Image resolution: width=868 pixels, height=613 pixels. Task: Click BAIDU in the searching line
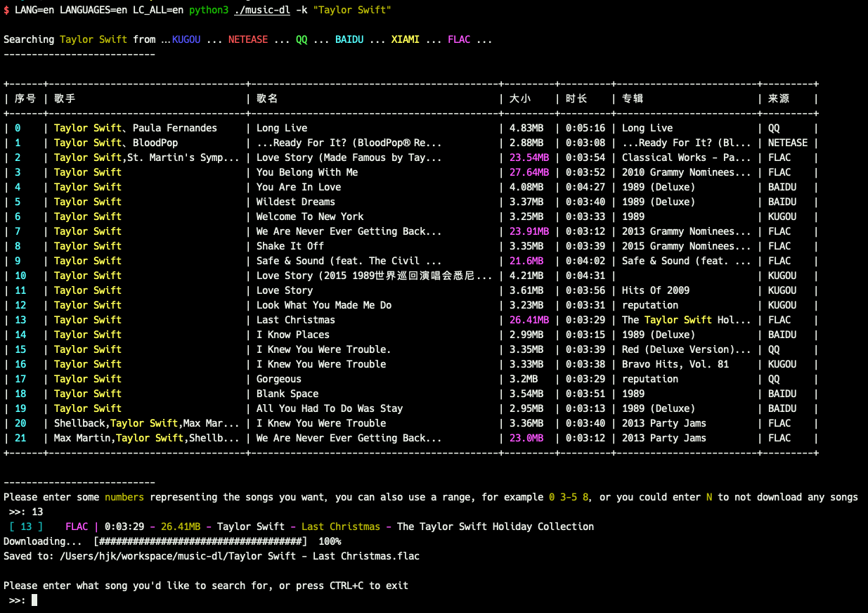(x=349, y=39)
